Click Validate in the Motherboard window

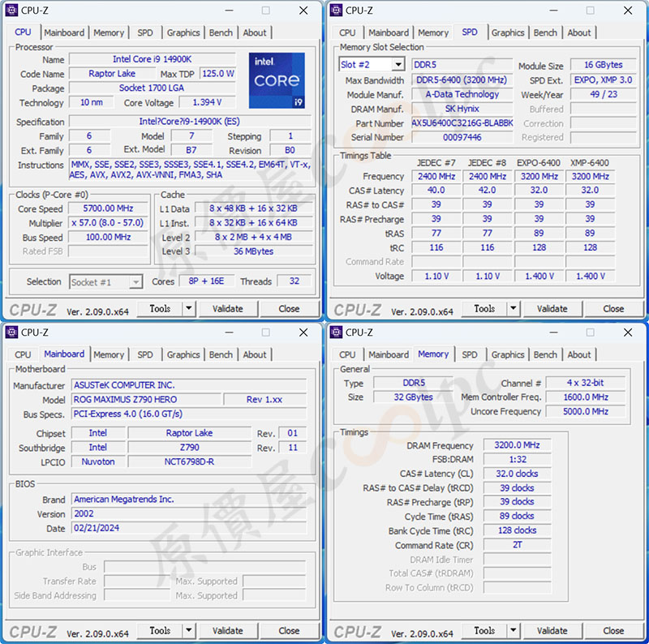click(x=228, y=631)
